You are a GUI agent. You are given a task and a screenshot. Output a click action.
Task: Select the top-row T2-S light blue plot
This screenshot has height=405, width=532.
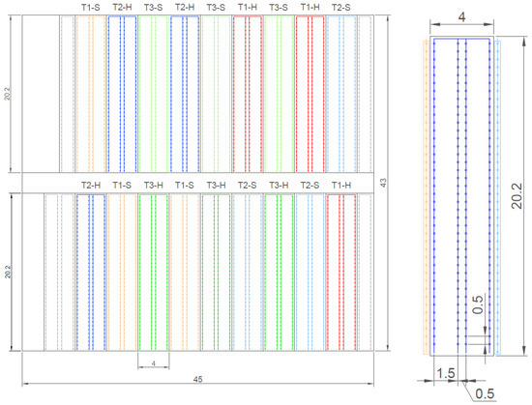pyautogui.click(x=341, y=94)
